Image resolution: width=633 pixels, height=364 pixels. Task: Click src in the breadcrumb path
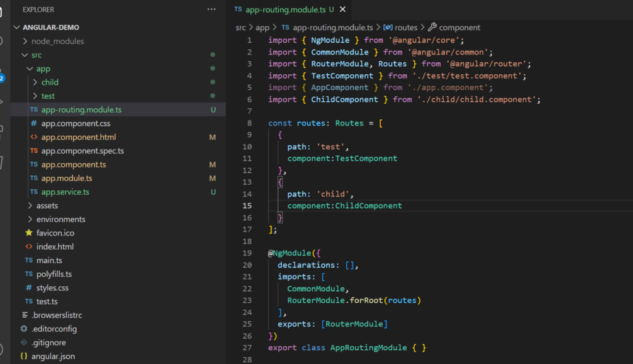tap(240, 27)
